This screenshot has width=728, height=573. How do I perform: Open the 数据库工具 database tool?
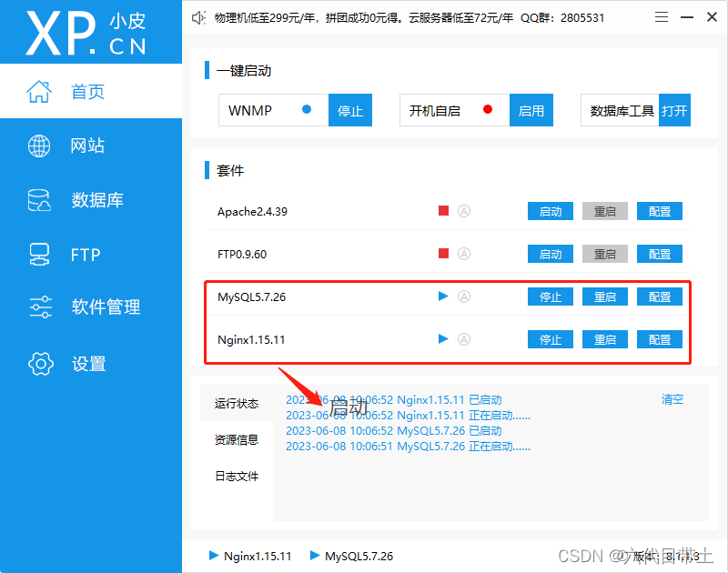point(674,110)
